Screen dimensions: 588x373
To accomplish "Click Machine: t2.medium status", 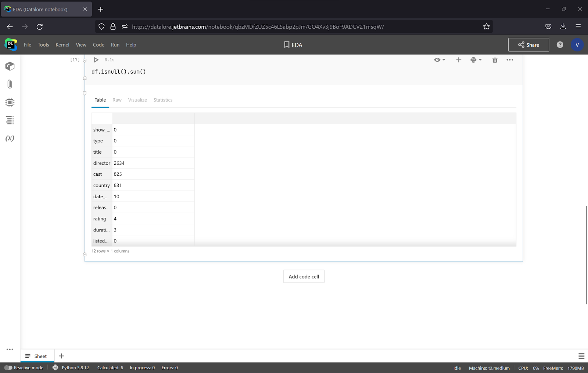I will [489, 368].
